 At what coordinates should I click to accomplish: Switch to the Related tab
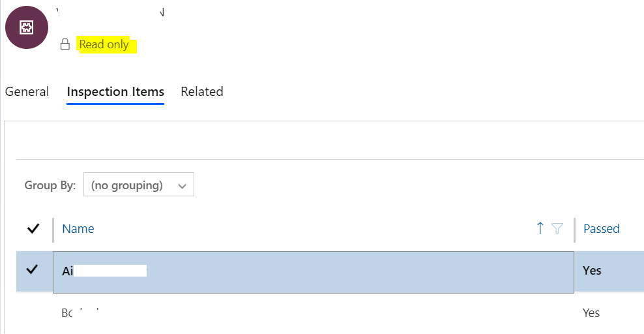[x=201, y=91]
